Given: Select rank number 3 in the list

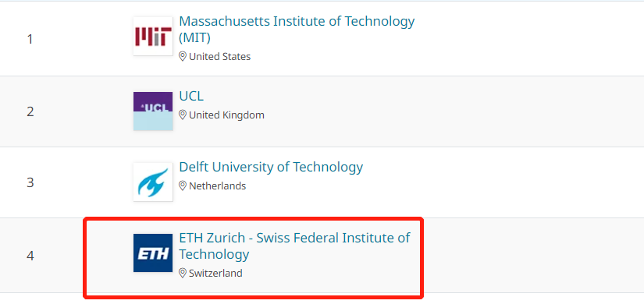Looking at the screenshot, I should coord(30,182).
